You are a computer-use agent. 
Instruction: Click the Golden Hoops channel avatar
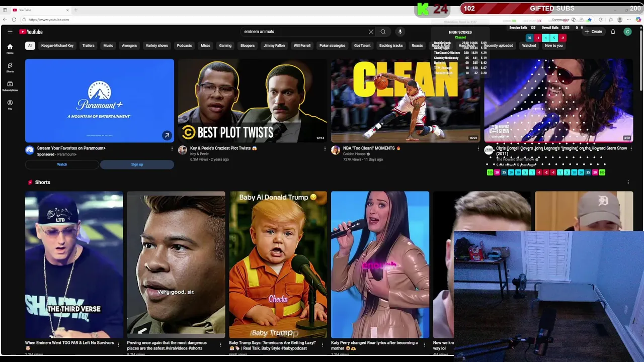point(336,150)
